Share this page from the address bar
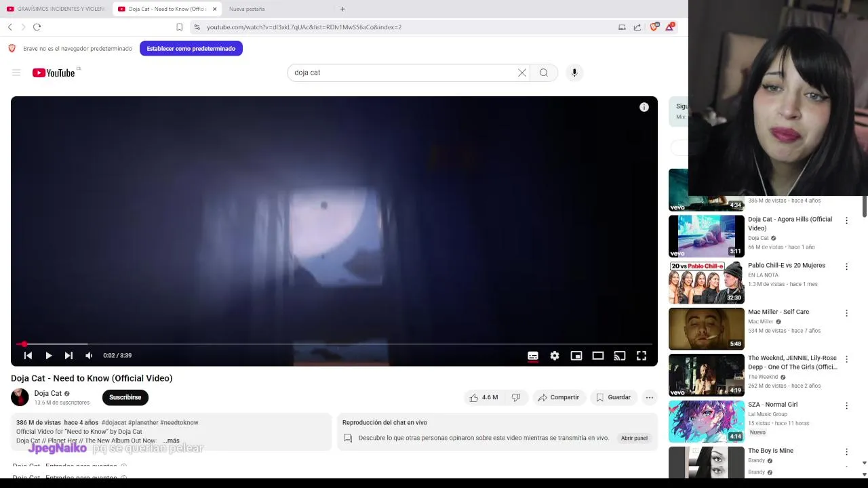 coord(637,27)
